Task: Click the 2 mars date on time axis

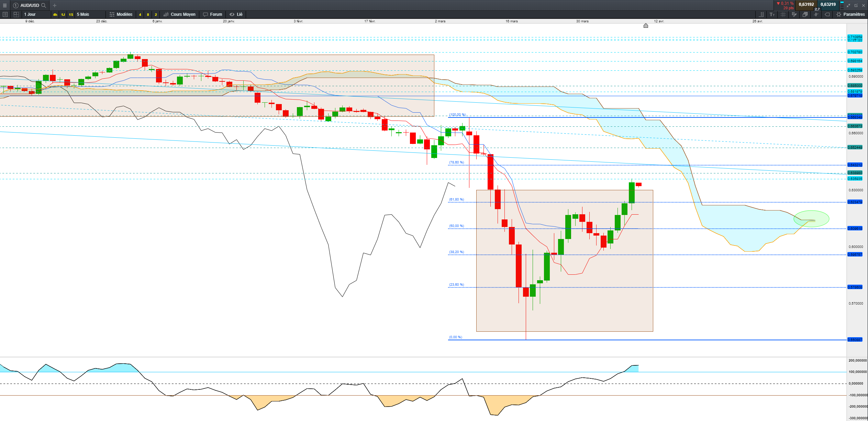Action: pos(440,21)
